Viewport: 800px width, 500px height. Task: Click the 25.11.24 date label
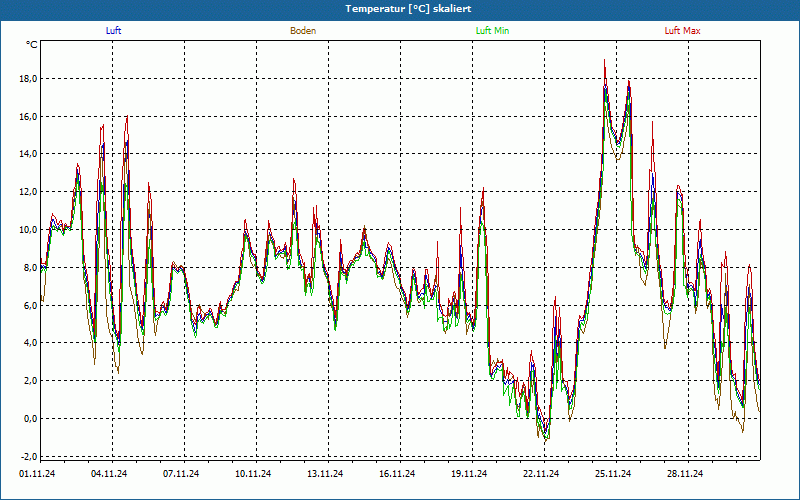[613, 473]
